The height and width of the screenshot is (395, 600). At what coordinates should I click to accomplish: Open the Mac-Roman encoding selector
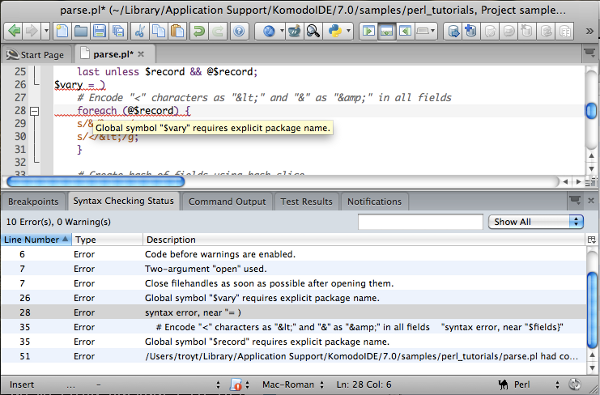[292, 384]
